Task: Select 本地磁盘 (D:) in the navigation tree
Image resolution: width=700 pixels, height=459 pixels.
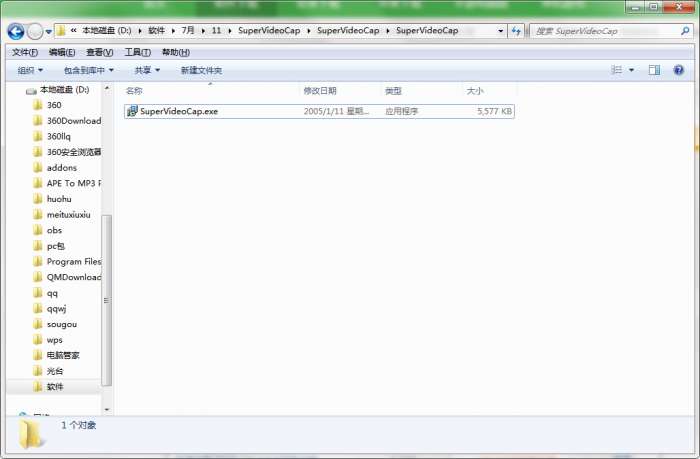Action: coord(64,90)
